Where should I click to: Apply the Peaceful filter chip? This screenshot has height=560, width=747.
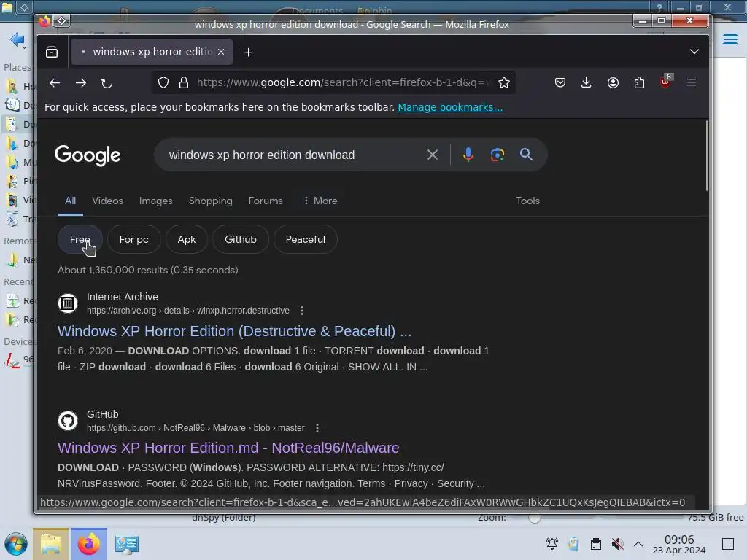pyautogui.click(x=306, y=239)
